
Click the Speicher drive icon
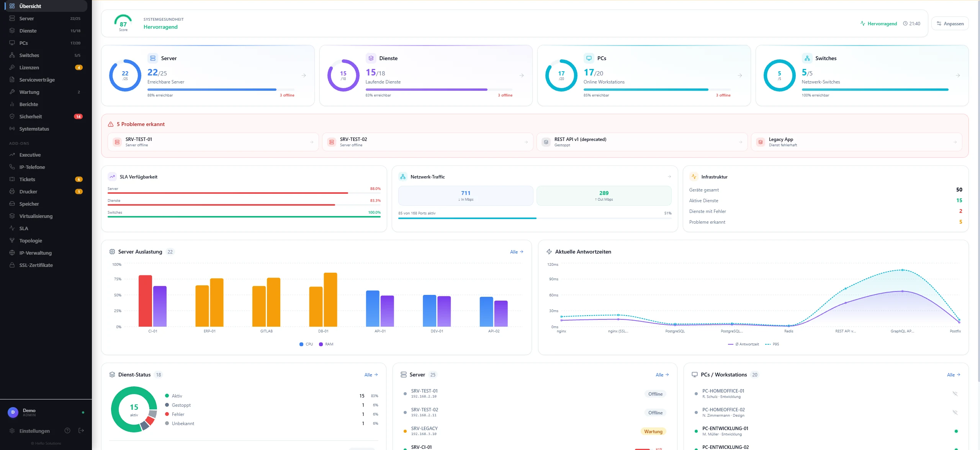(12, 204)
